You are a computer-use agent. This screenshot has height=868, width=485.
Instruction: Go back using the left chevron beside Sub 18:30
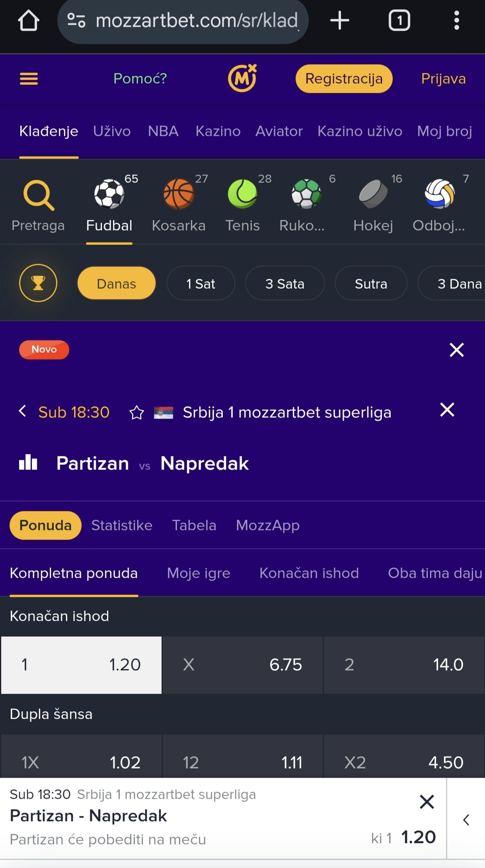pyautogui.click(x=23, y=411)
